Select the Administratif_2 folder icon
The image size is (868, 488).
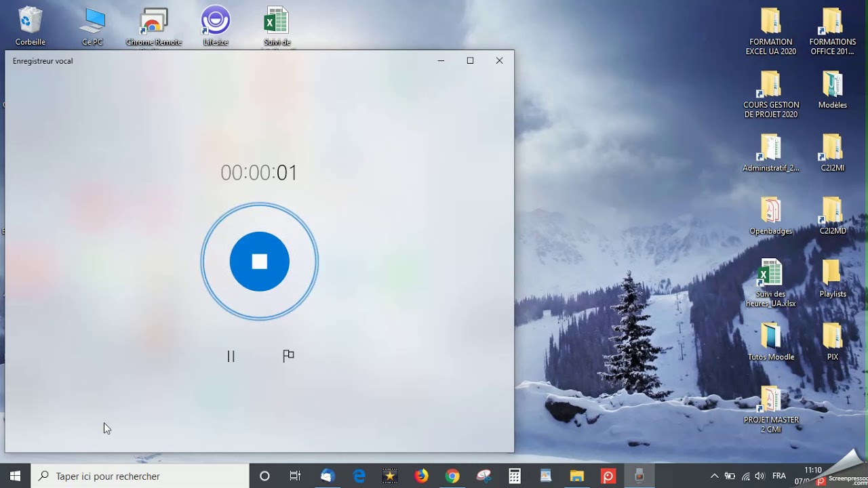coord(771,152)
